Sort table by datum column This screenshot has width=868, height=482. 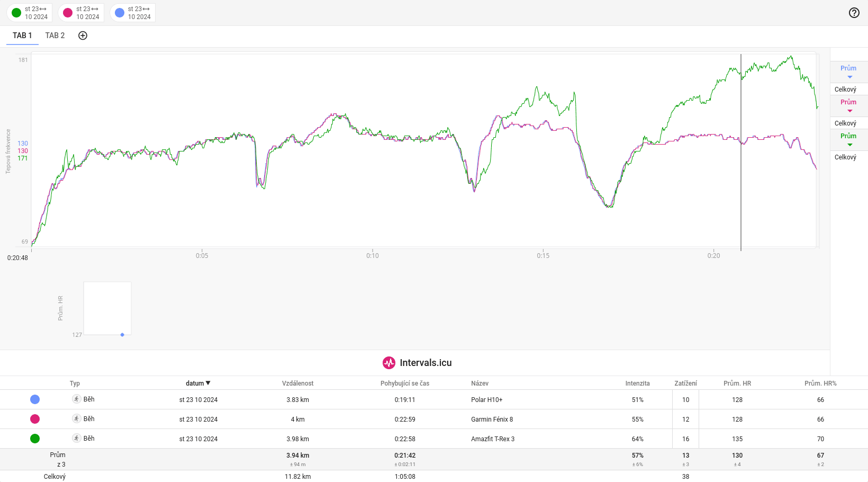point(198,383)
